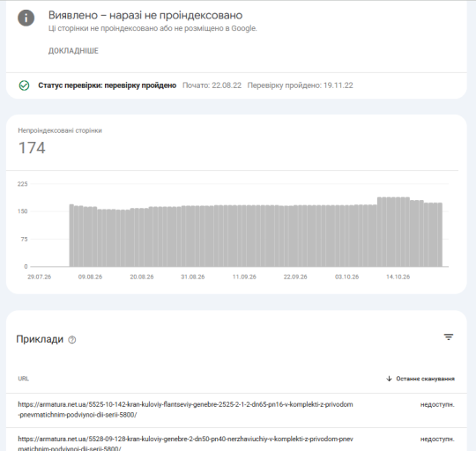This screenshot has height=451, width=476.
Task: Click the 29.07.26 date label on chart
Action: [x=39, y=277]
